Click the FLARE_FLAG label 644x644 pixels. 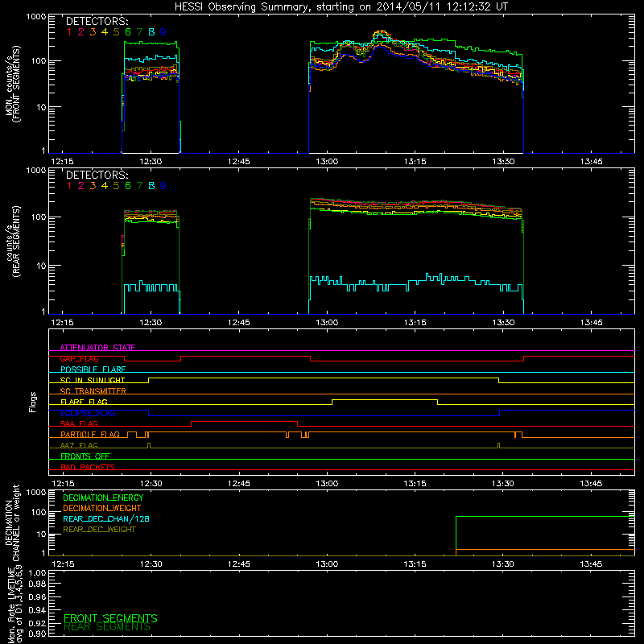point(84,402)
